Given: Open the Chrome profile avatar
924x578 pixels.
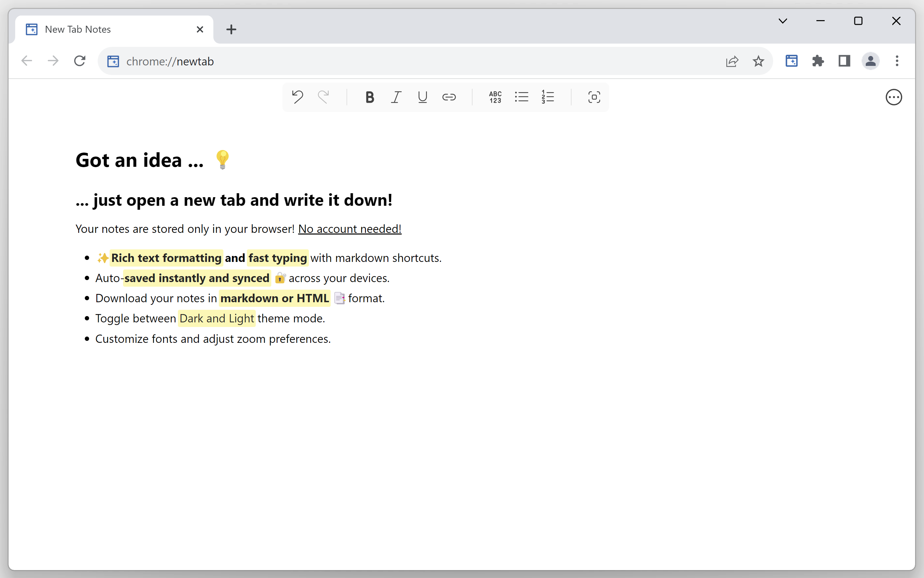Looking at the screenshot, I should pyautogui.click(x=871, y=61).
